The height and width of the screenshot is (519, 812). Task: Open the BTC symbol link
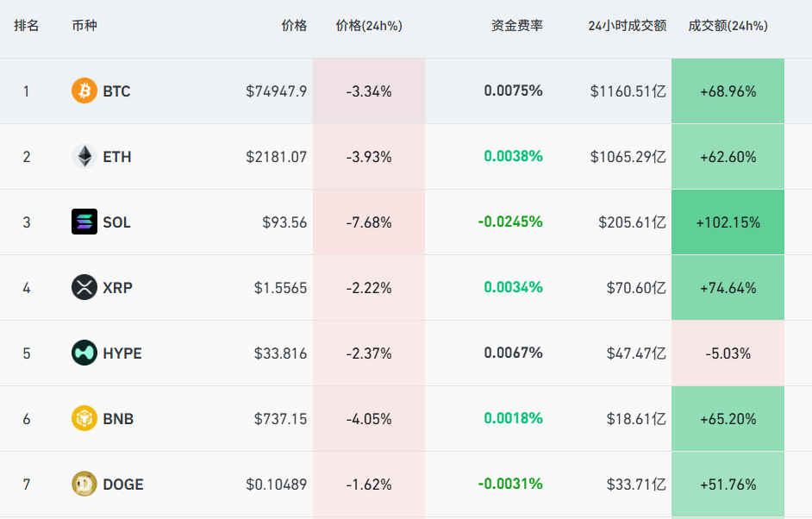tap(116, 91)
